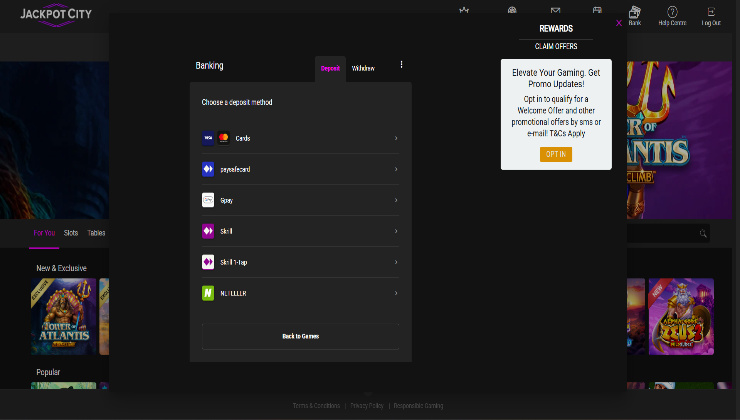740x420 pixels.
Task: Open the Responsible Gaming link
Action: [x=418, y=406]
